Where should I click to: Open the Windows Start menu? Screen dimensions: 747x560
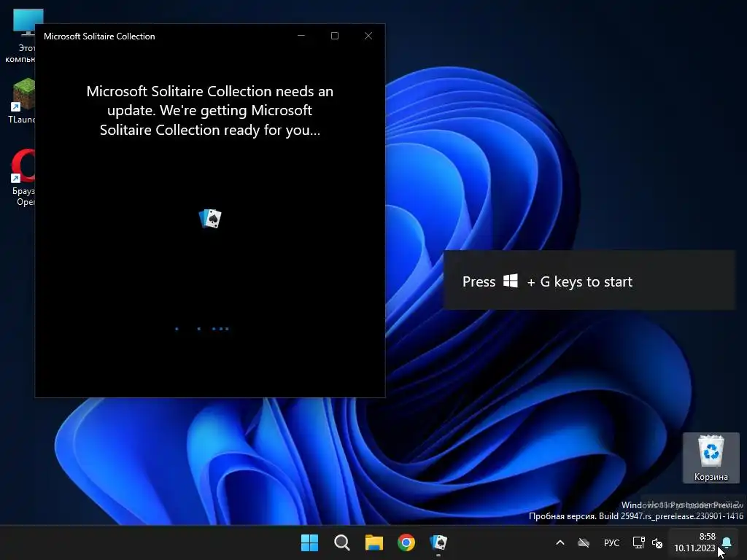[309, 542]
